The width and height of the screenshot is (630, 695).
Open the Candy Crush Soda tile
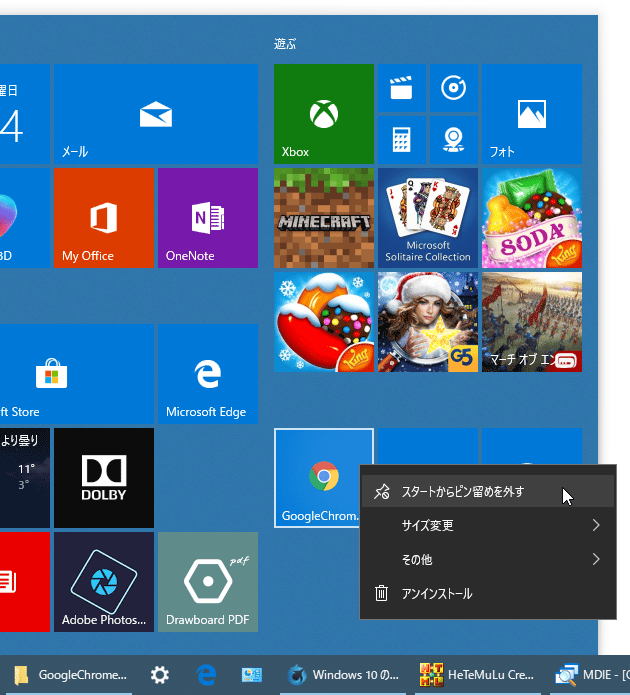[532, 218]
